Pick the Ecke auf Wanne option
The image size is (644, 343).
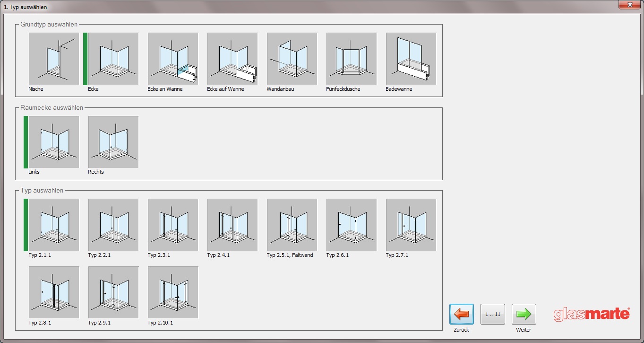tap(232, 59)
